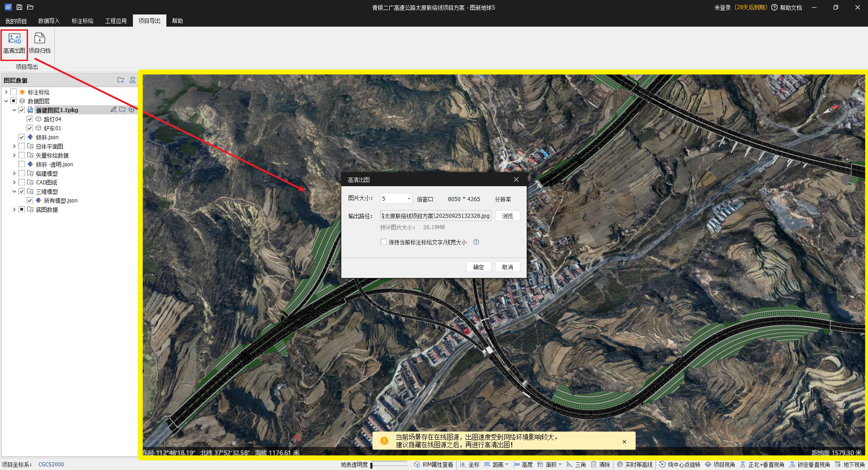868x470 pixels.
Task: Click the 确定 button in the dialog
Action: [x=478, y=267]
